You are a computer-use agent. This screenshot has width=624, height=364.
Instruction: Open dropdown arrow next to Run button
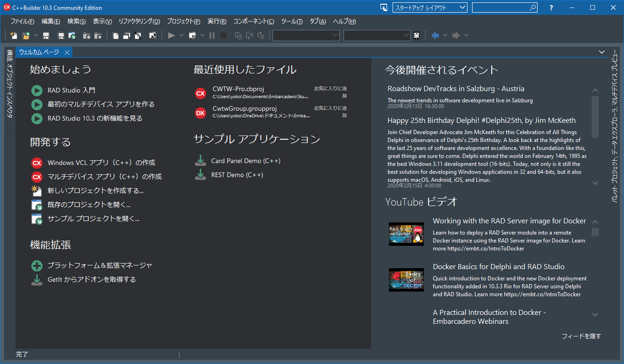pyautogui.click(x=181, y=36)
